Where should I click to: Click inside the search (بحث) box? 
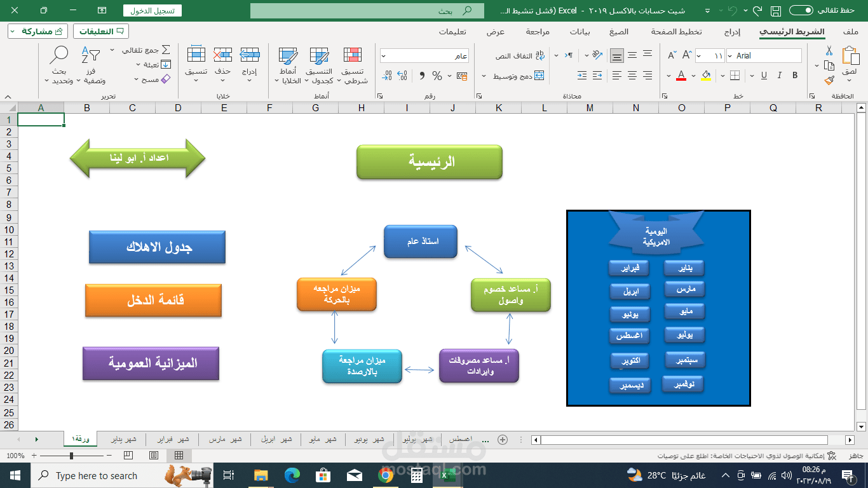tap(367, 11)
